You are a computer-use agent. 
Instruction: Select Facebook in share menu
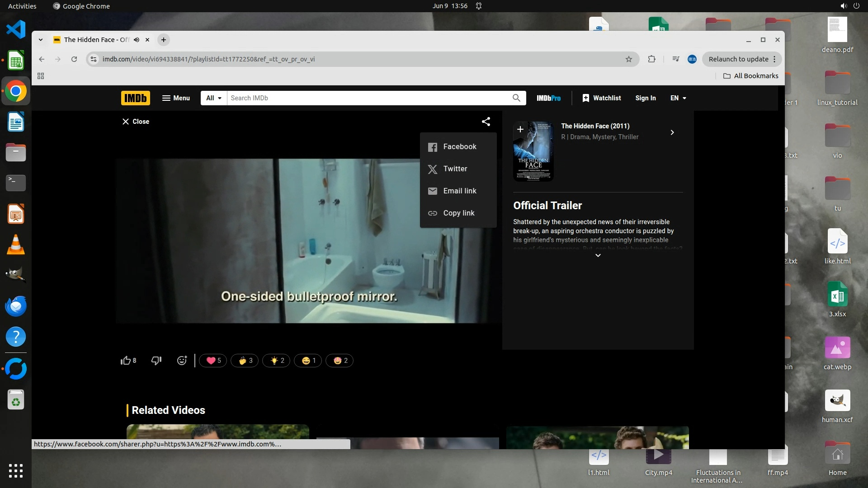pyautogui.click(x=459, y=147)
